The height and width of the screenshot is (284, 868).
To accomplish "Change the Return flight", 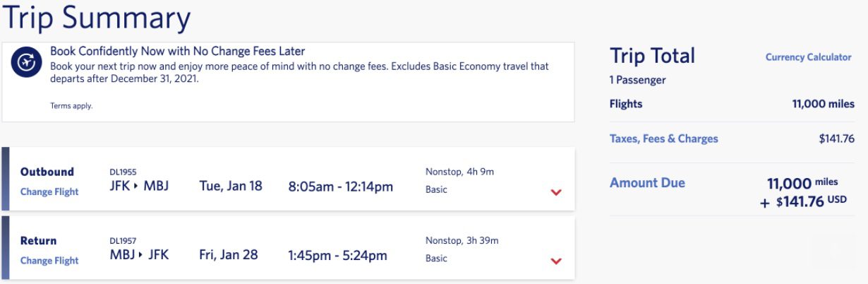I will tap(49, 260).
